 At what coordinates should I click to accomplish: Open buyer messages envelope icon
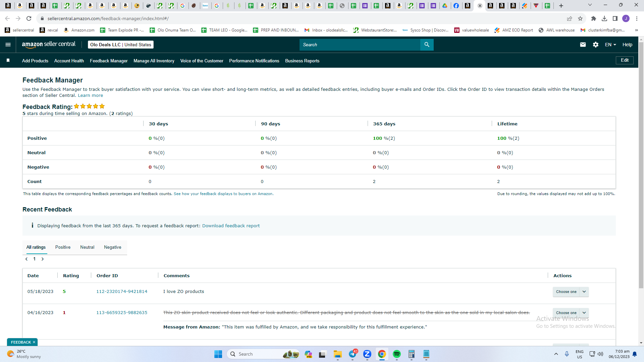(x=583, y=45)
